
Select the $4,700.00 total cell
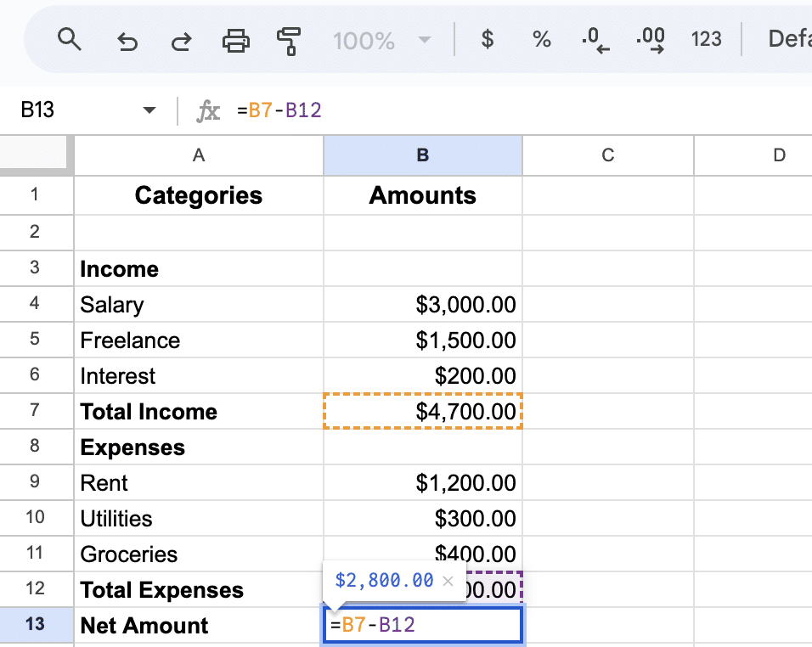(x=423, y=411)
